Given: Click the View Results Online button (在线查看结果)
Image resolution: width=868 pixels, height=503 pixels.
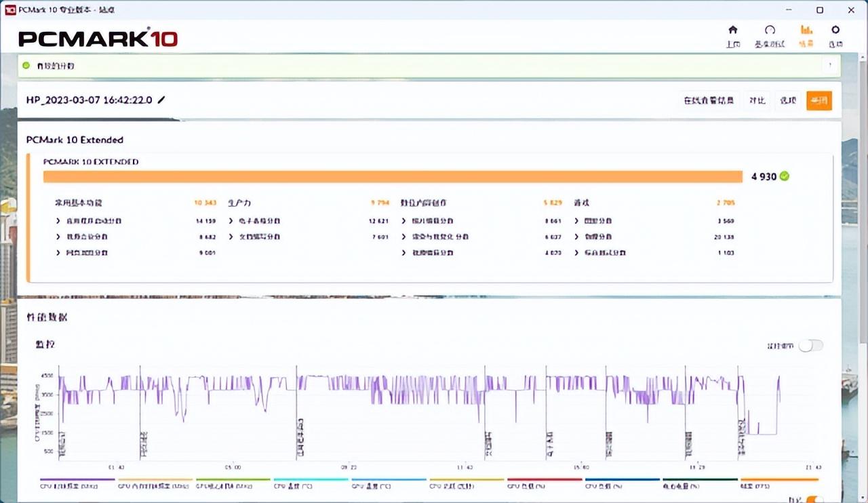Looking at the screenshot, I should tap(709, 100).
